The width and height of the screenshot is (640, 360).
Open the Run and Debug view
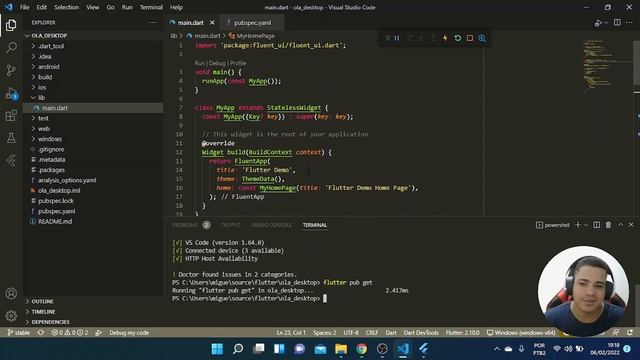tap(11, 93)
